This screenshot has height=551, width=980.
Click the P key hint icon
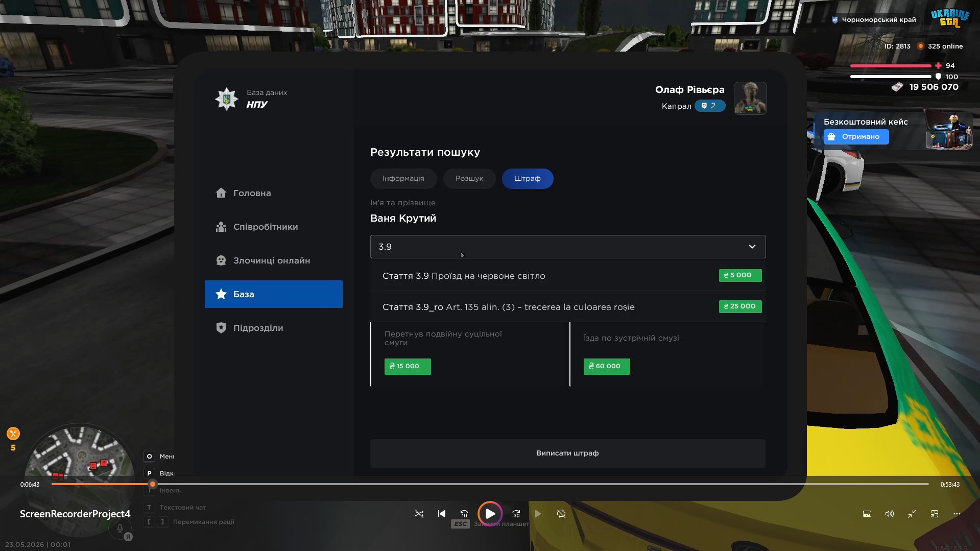(149, 473)
